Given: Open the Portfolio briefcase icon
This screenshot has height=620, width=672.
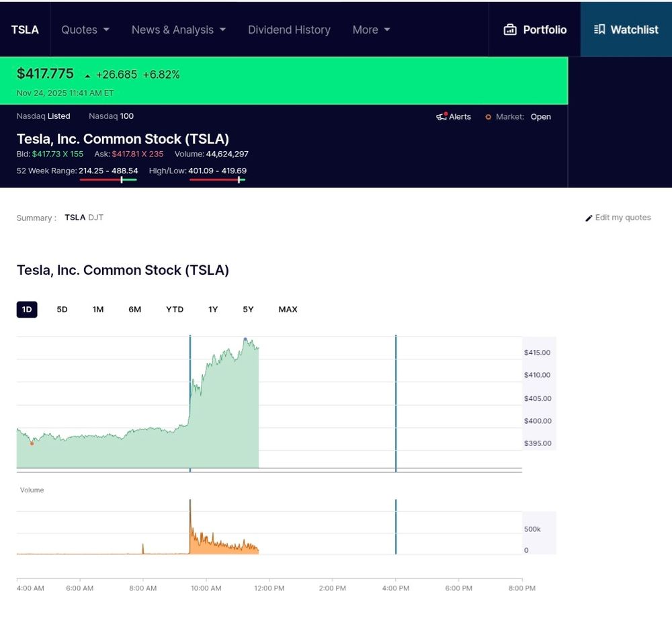Looking at the screenshot, I should pos(509,30).
